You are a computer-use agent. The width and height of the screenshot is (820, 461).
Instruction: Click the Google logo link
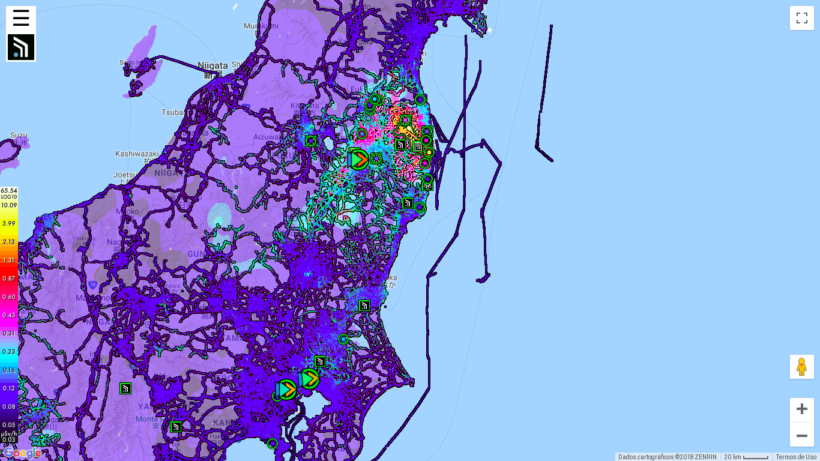[x=21, y=453]
